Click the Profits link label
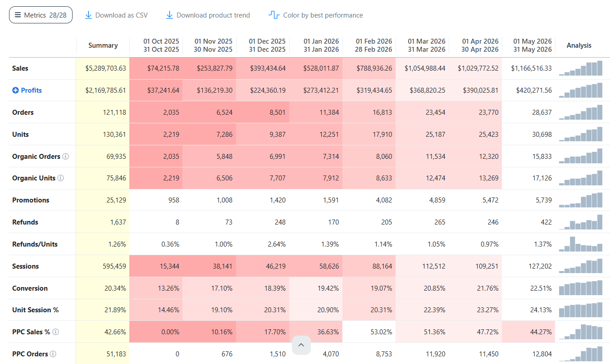This screenshot has width=610, height=364. point(31,90)
